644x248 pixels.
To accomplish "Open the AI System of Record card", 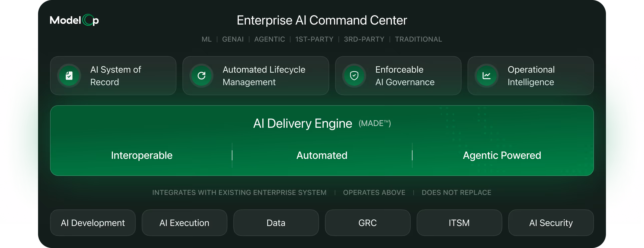I will (x=113, y=76).
